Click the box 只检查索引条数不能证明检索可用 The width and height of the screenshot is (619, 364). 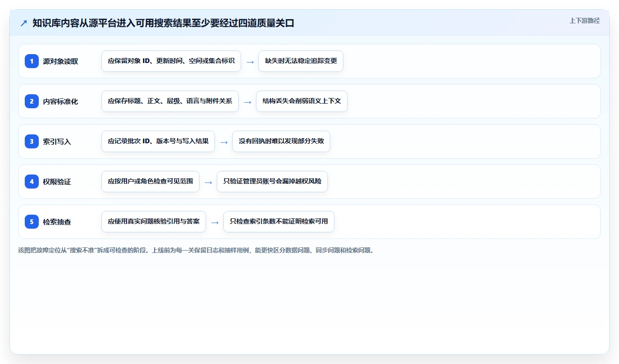pos(279,222)
